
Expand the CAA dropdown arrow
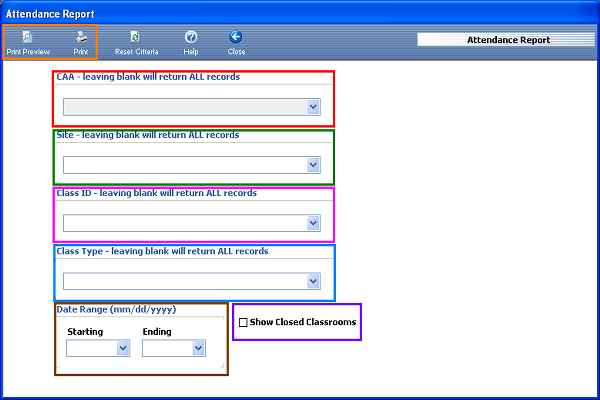tap(313, 106)
